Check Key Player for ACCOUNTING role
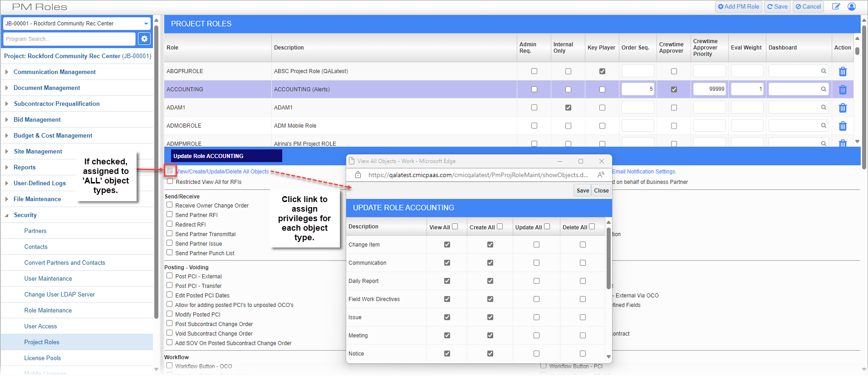 tap(602, 89)
